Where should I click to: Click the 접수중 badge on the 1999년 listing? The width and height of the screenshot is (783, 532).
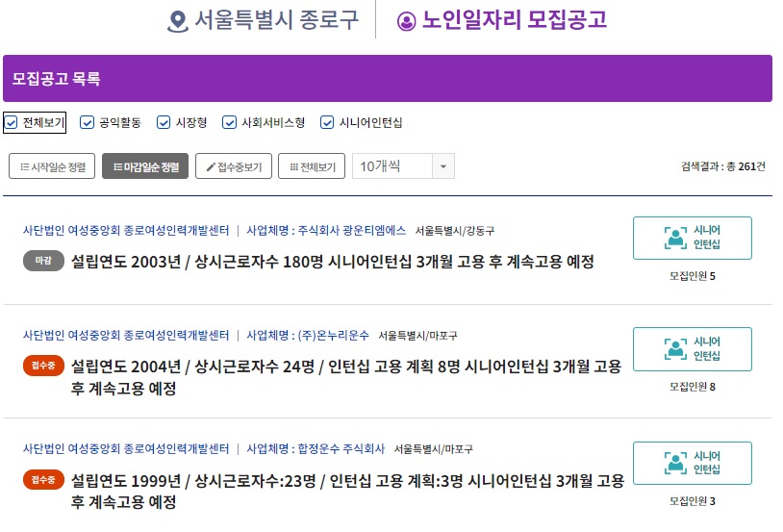[43, 479]
